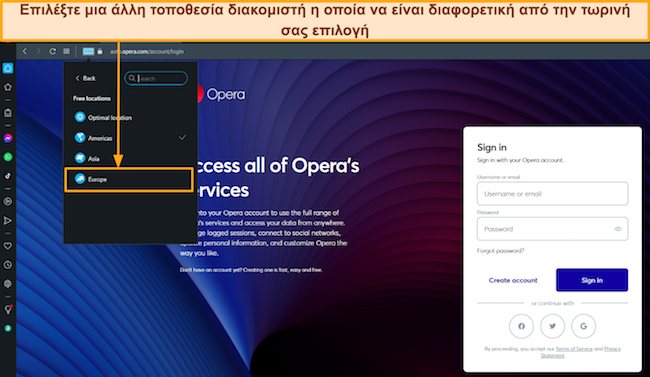Go Back in the VPN location panel

tap(85, 78)
